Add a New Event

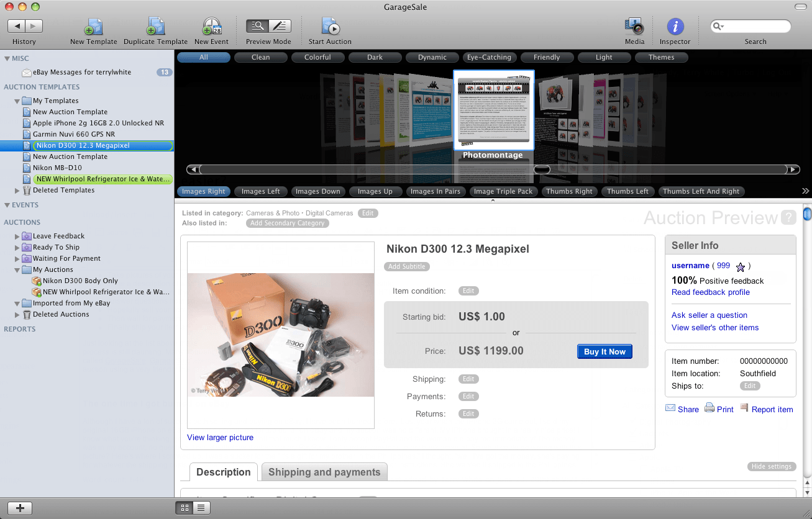211,27
